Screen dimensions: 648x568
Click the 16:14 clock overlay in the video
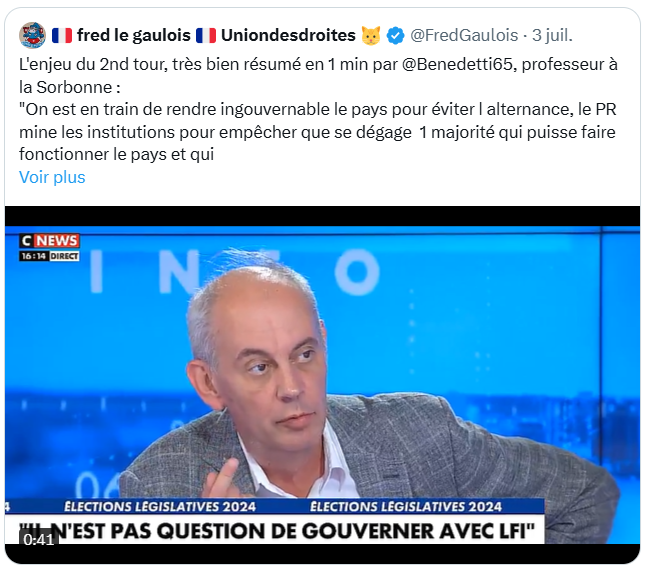click(34, 256)
